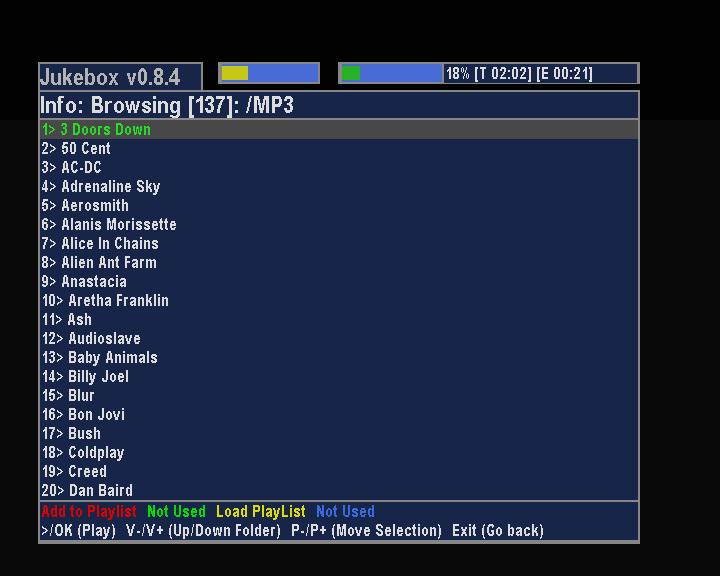Select Anastacia from the list
Screen dimensions: 720x576
click(x=339, y=282)
